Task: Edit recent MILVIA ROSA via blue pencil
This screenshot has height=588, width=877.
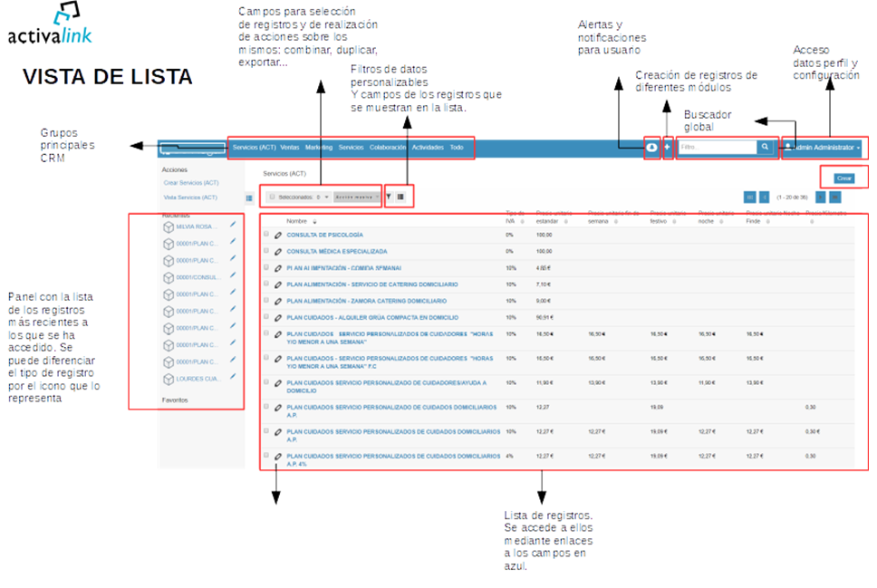Action: pyautogui.click(x=233, y=225)
